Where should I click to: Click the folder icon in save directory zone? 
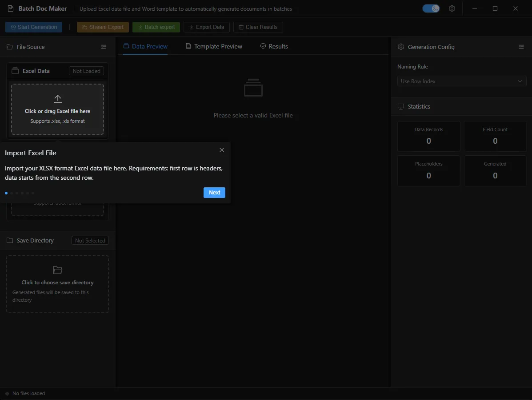(x=58, y=270)
